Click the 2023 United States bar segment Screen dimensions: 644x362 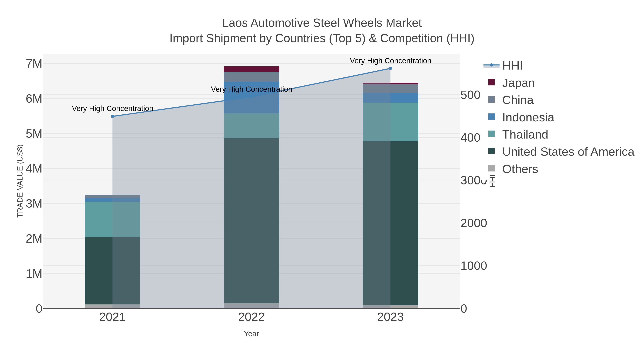[390, 223]
